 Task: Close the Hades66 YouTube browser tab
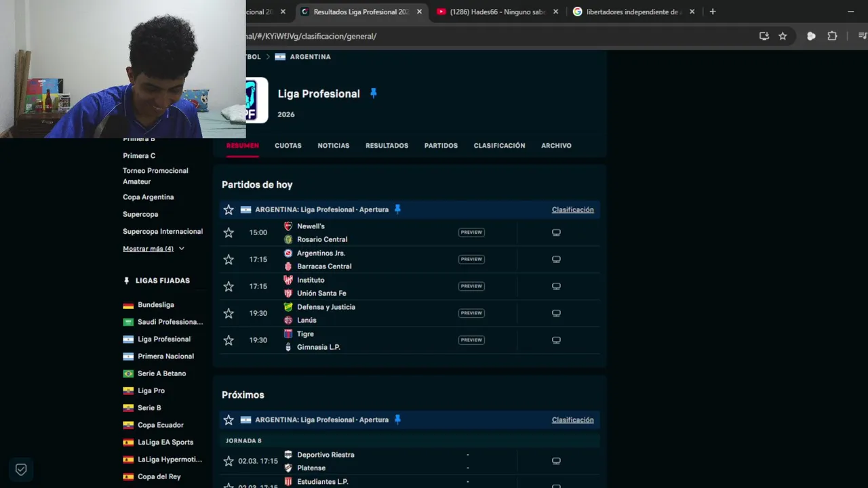pos(555,12)
